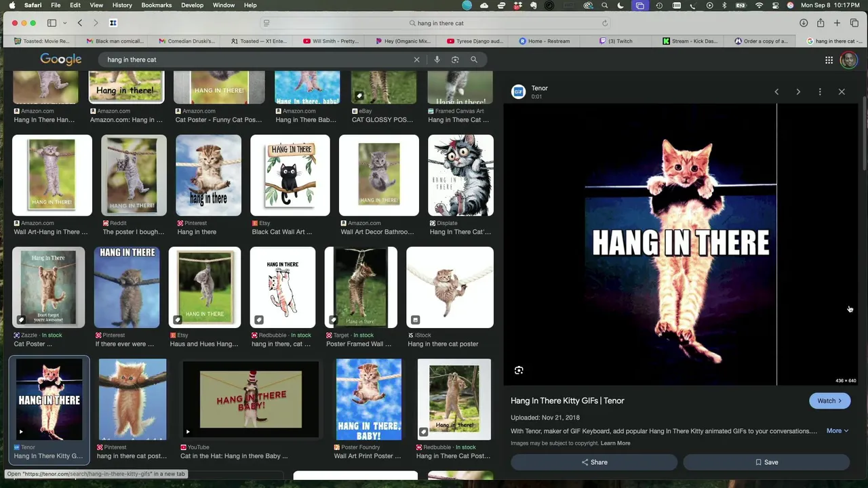
Task: Open the Do Not Disturb moon icon
Action: (x=620, y=5)
